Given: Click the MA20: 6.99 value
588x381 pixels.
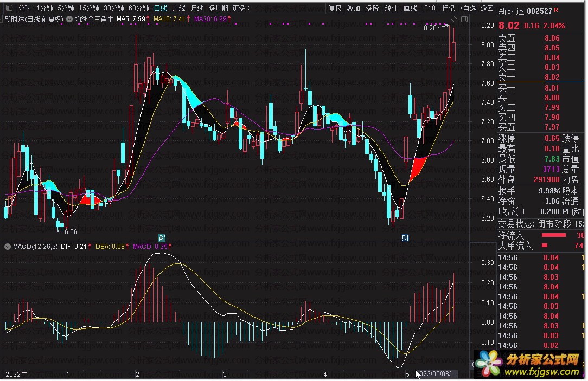Looking at the screenshot, I should [x=210, y=19].
